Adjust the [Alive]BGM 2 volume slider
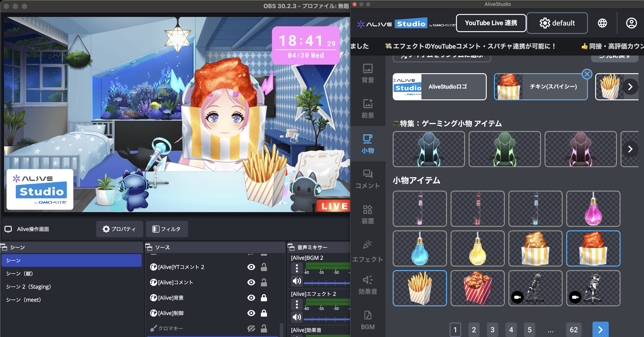 [327, 283]
